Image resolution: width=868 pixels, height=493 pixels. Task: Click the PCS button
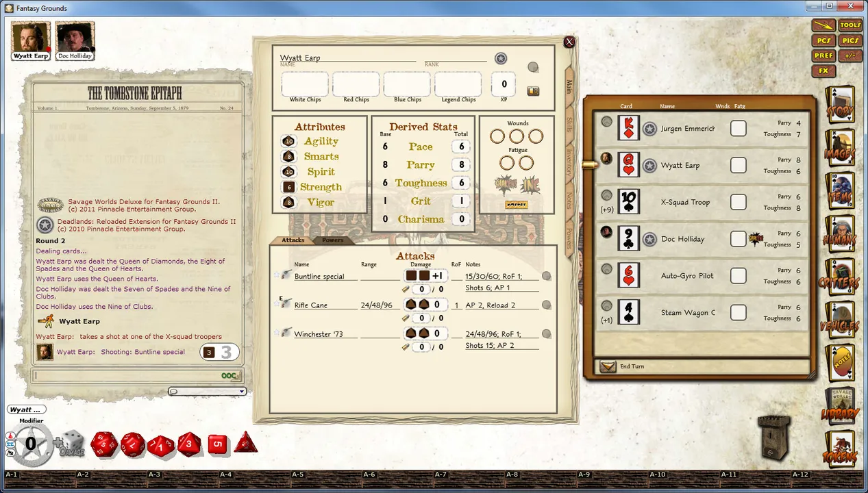pos(823,41)
